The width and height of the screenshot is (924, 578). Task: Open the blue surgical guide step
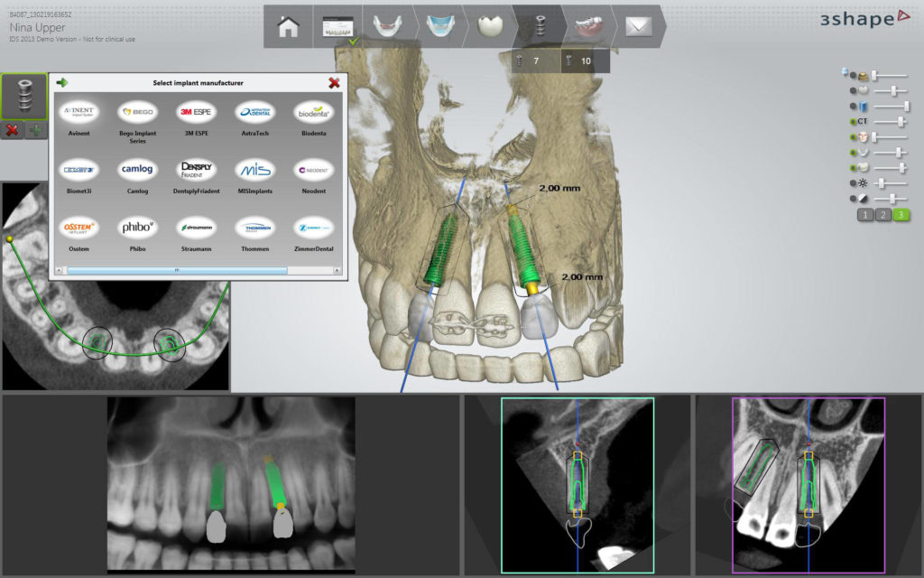(x=439, y=26)
